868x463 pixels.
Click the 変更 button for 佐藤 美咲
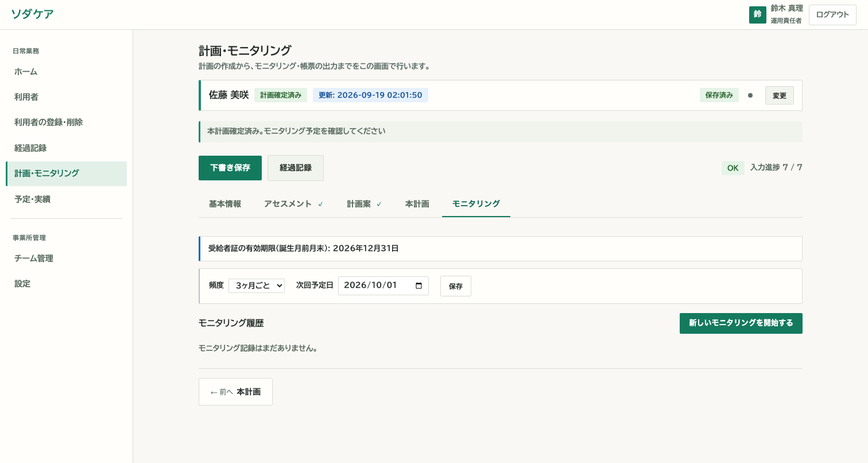click(780, 95)
